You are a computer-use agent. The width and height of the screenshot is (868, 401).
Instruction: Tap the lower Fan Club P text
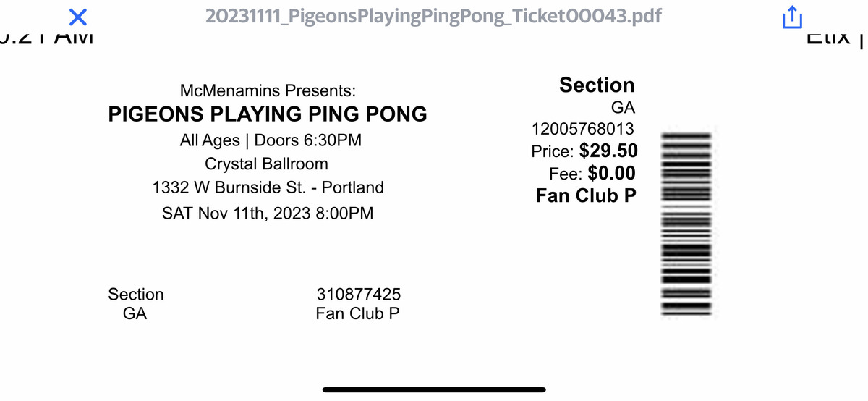358,313
